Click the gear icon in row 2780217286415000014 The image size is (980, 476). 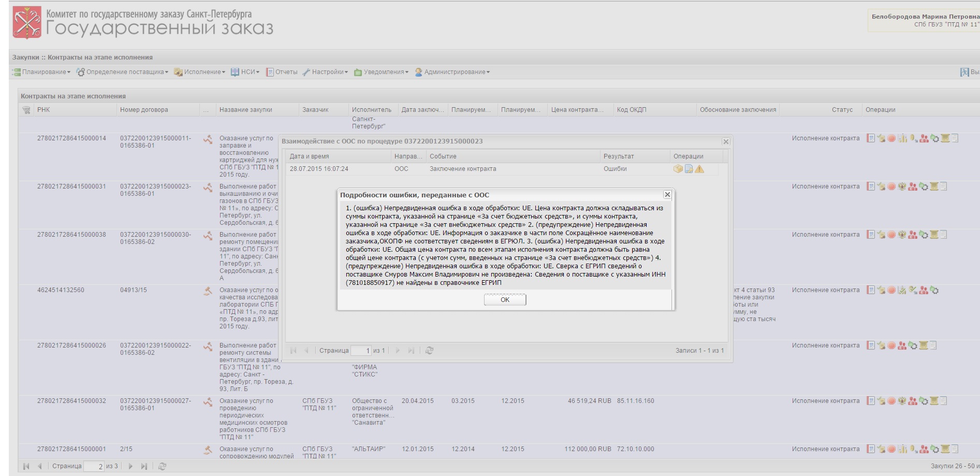click(934, 138)
